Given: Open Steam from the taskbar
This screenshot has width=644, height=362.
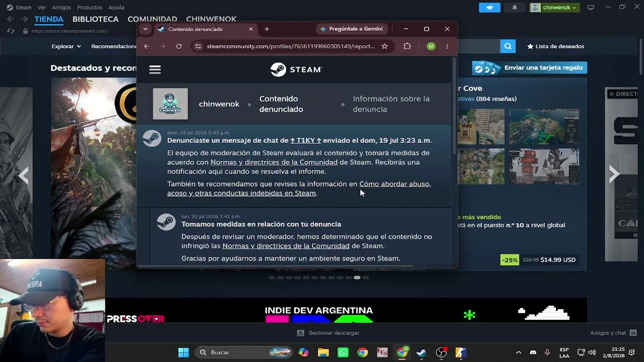Looking at the screenshot, I should 422,352.
